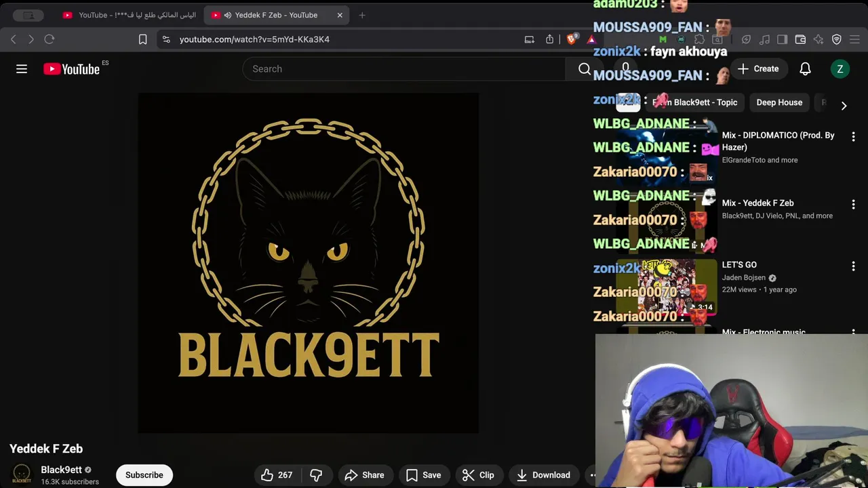
Task: Open the Brave main menu
Action: [x=855, y=39]
